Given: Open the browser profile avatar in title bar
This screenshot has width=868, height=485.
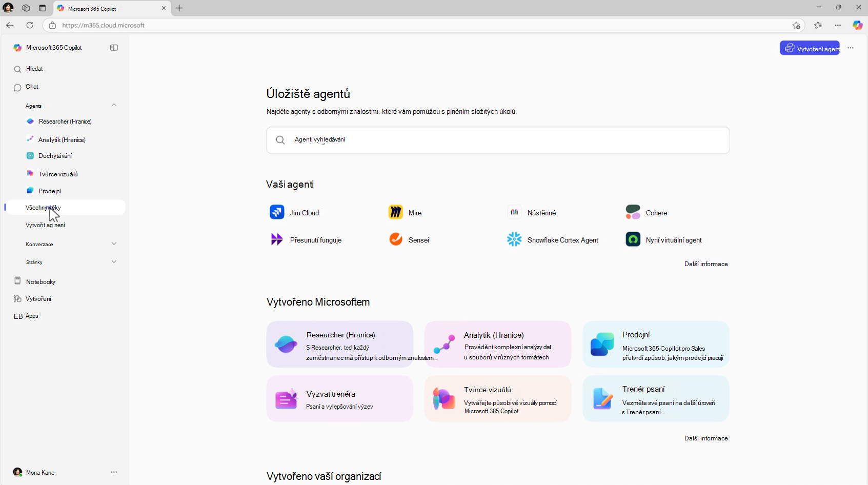Looking at the screenshot, I should pos(8,8).
